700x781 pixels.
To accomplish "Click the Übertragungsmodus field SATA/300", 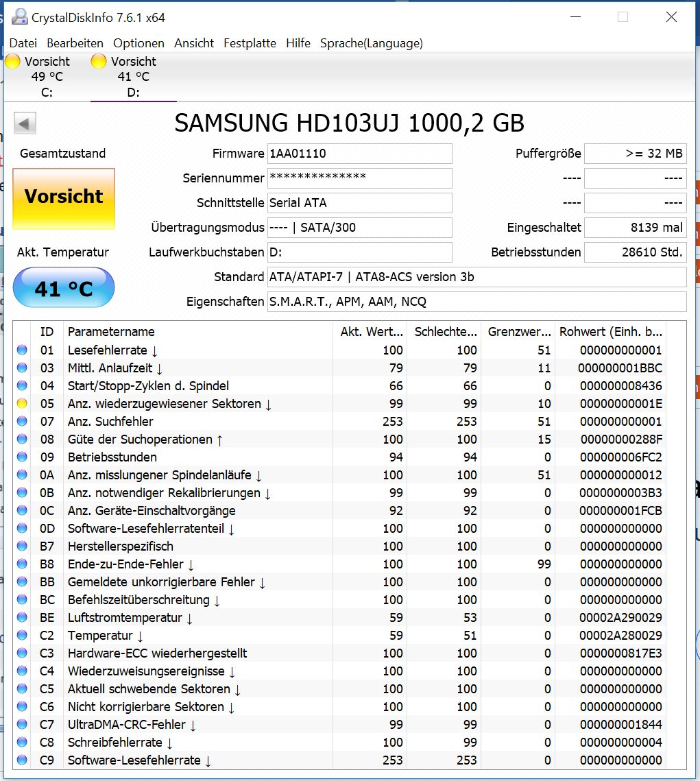I will (359, 228).
